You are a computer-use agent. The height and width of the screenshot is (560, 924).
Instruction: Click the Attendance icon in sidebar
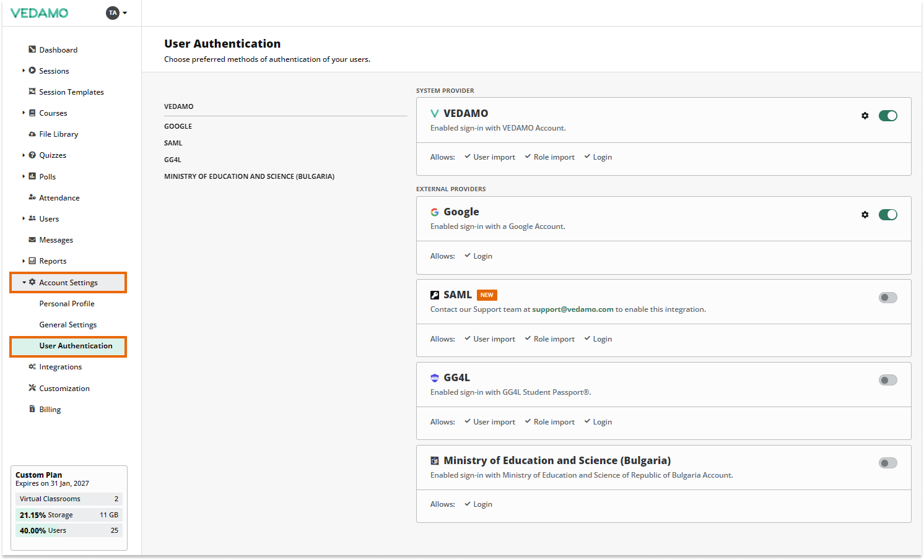pos(32,197)
